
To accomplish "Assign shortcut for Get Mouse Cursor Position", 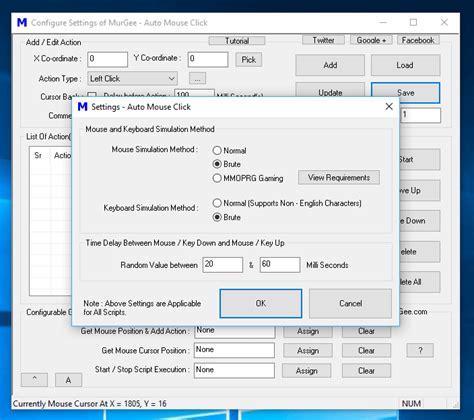I will coord(308,351).
